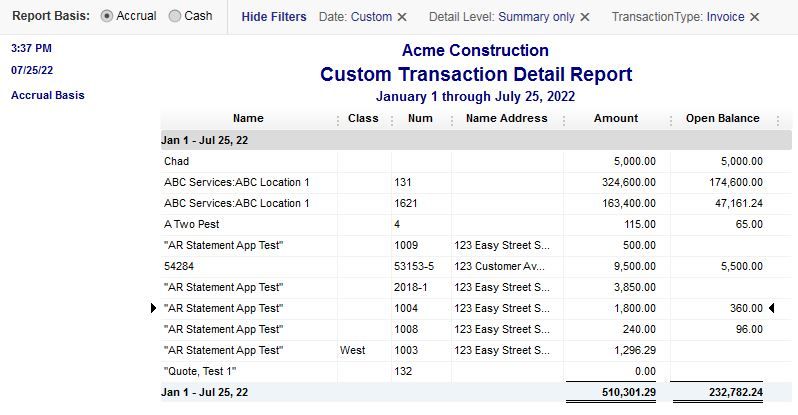Select the Cash report basis
Viewport: 798px width, 415px height.
(x=175, y=17)
